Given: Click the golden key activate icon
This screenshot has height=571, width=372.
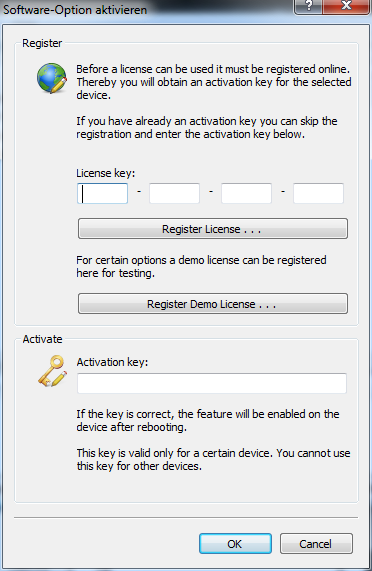Looking at the screenshot, I should 53,371.
